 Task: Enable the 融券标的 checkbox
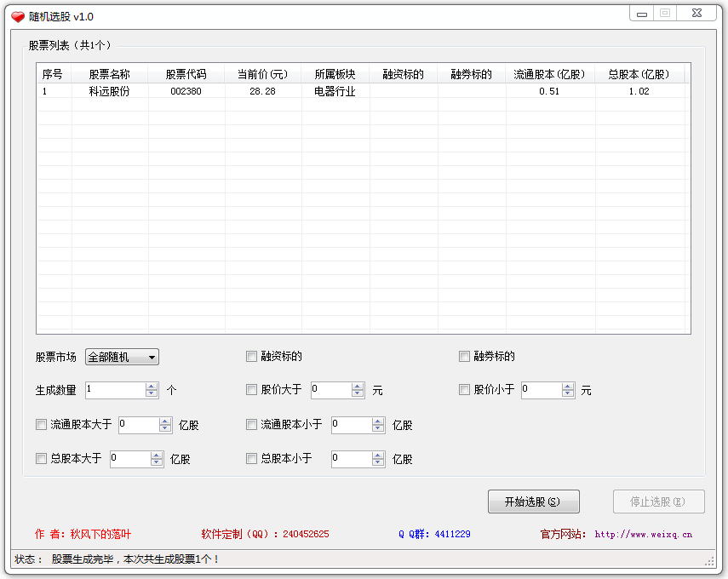pos(464,357)
